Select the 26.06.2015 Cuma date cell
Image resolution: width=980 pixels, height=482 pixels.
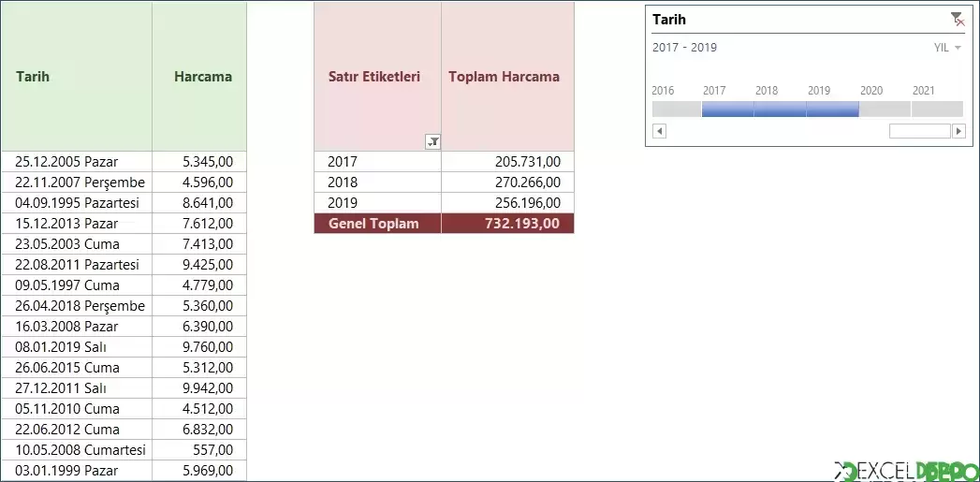point(76,368)
